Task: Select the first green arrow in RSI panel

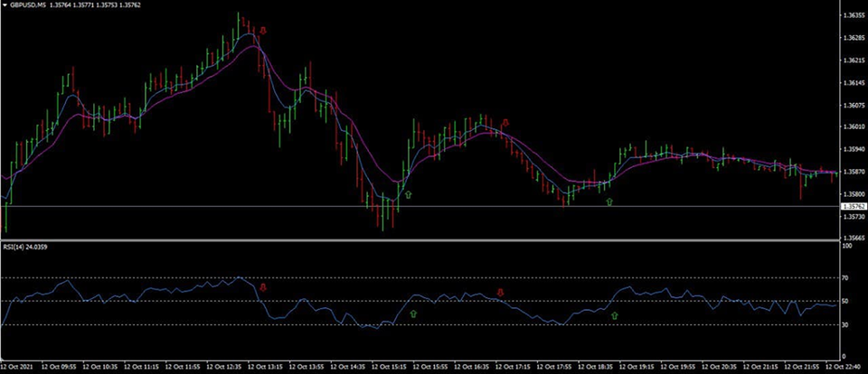Action: (x=413, y=313)
